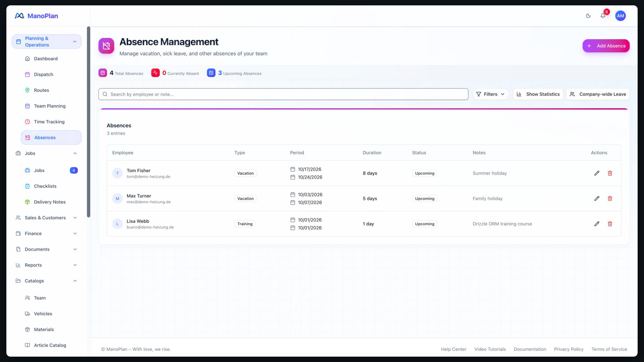Click the employee search field
The image size is (644, 362).
click(283, 94)
